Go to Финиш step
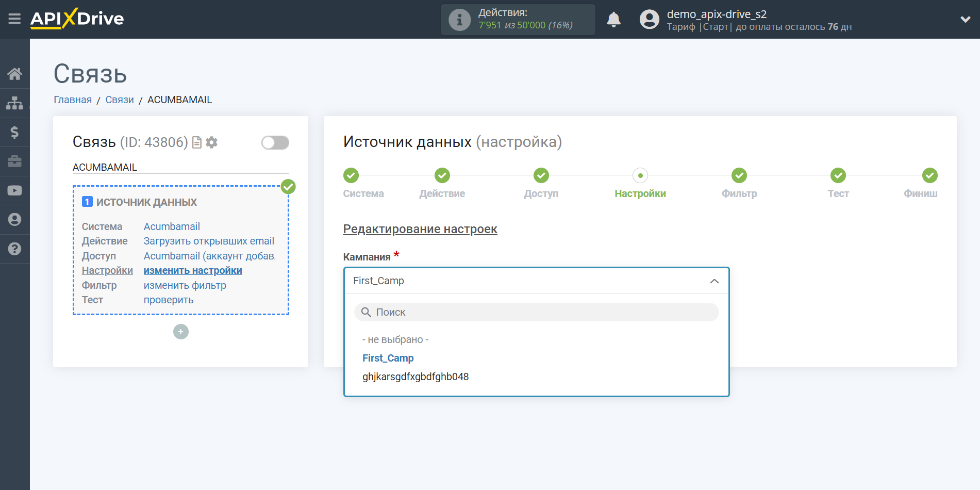 point(929,175)
